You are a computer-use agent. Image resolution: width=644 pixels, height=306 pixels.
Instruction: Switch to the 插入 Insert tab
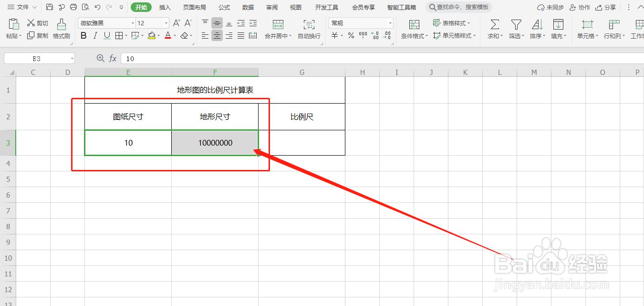click(165, 7)
